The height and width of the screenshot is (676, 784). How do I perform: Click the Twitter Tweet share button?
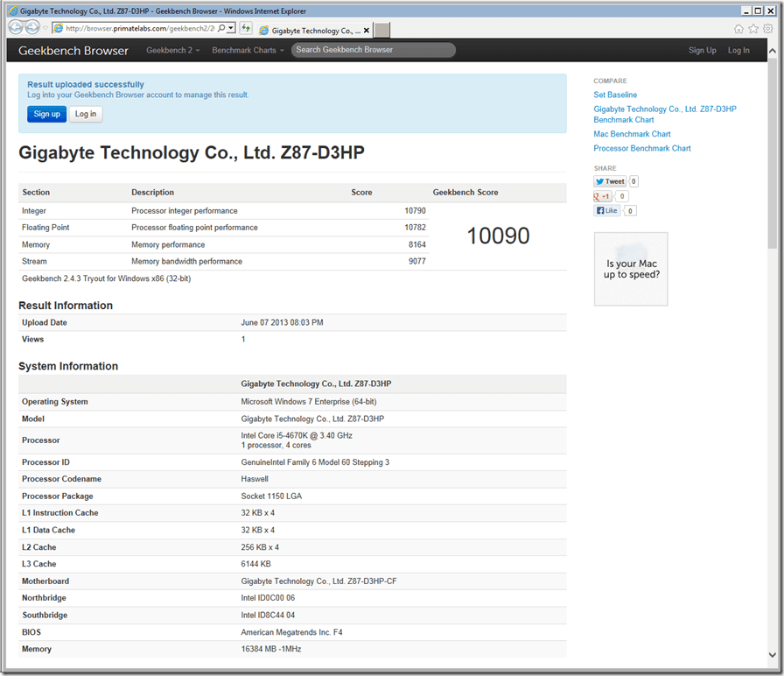(610, 181)
